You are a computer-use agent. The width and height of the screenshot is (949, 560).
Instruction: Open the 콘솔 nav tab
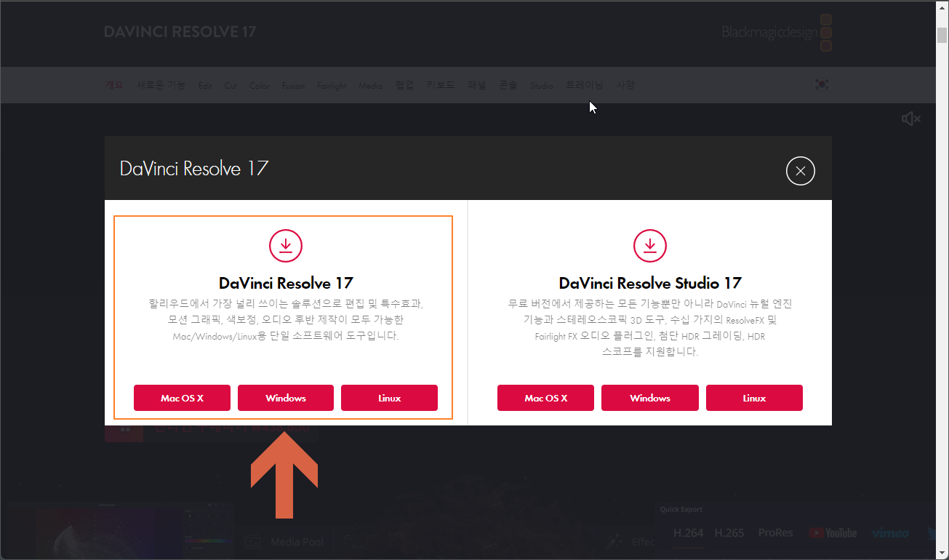[508, 85]
